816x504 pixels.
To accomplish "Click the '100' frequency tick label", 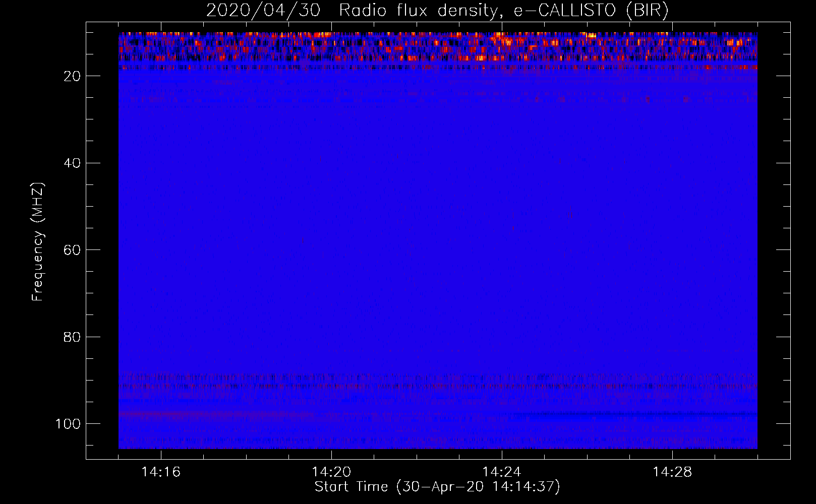I will [68, 424].
